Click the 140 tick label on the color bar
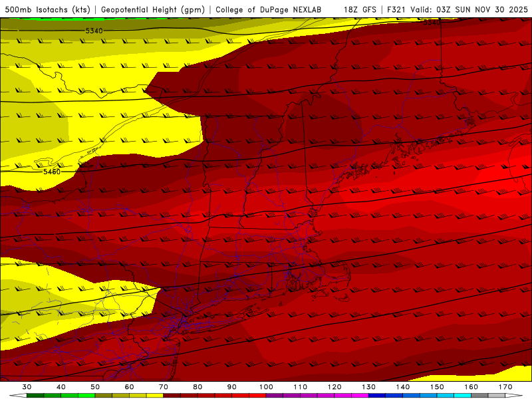This screenshot has width=532, height=399. pos(403,387)
